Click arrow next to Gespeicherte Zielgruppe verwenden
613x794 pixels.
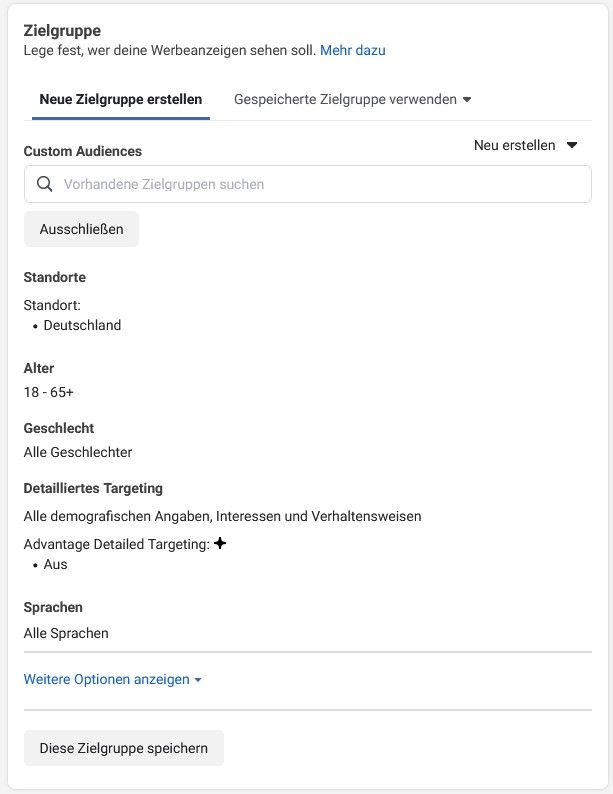pyautogui.click(x=467, y=100)
